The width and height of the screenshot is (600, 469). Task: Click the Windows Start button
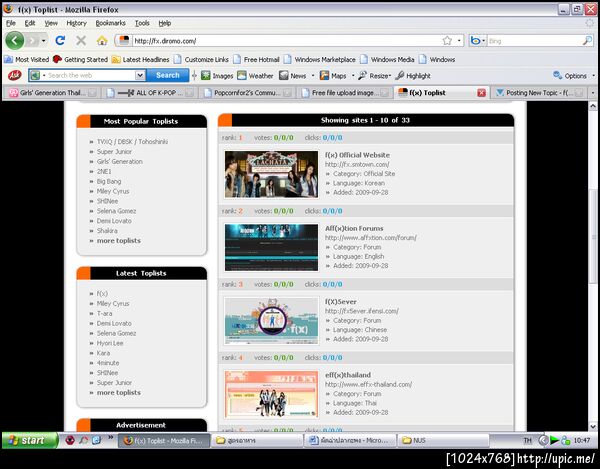click(29, 440)
